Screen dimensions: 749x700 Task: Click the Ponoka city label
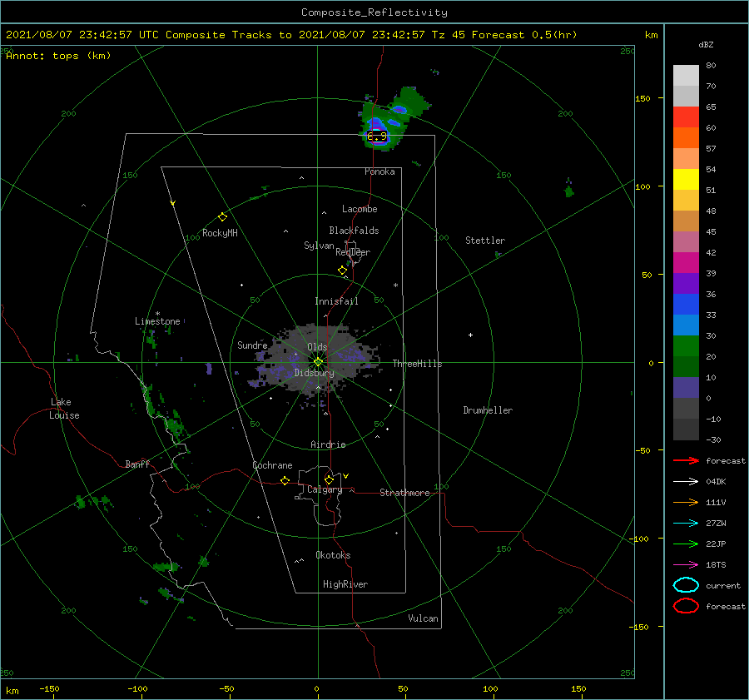coord(379,171)
